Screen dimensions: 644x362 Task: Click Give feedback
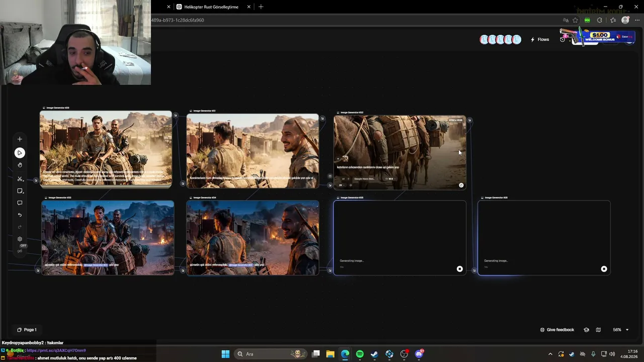coord(557,330)
